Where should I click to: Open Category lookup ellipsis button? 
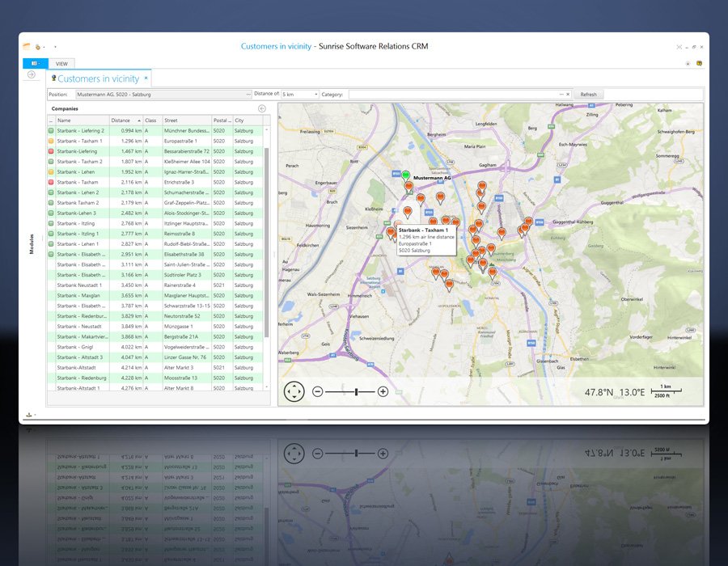point(561,95)
